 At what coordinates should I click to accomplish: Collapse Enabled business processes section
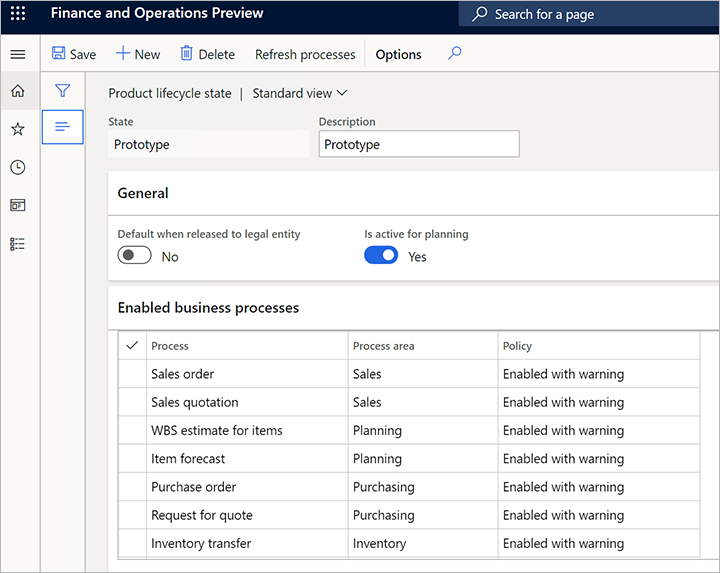tap(208, 308)
